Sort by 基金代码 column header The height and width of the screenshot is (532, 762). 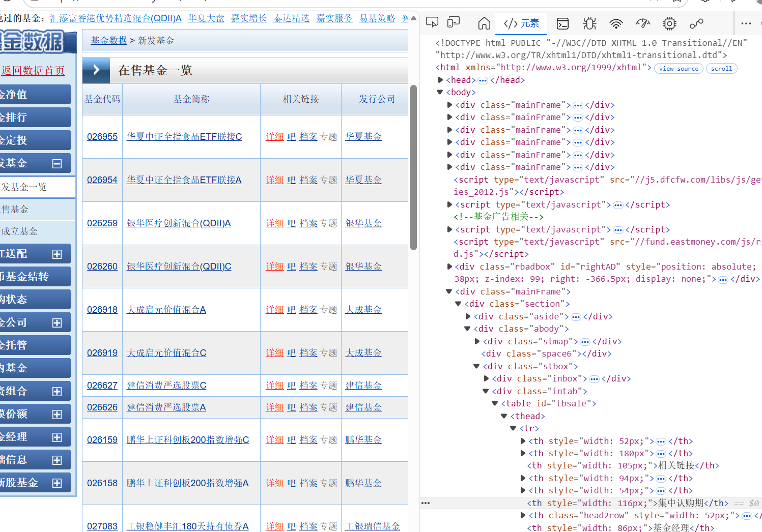102,99
